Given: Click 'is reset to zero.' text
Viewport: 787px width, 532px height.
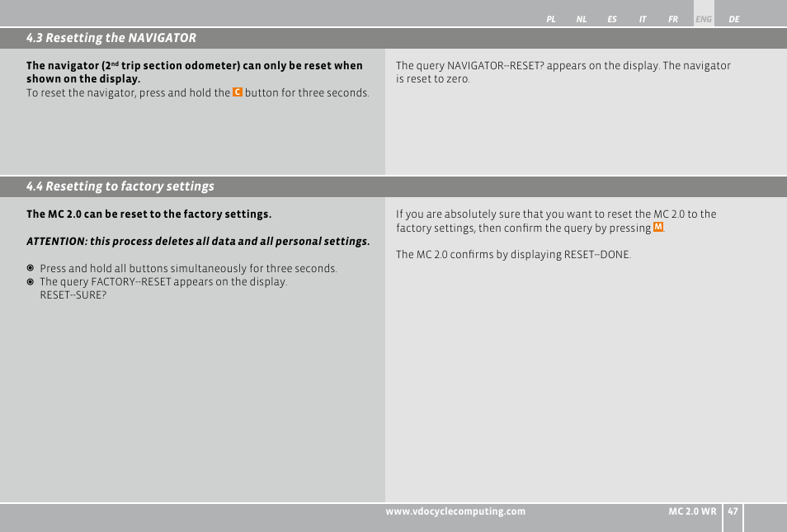Looking at the screenshot, I should coord(432,79).
